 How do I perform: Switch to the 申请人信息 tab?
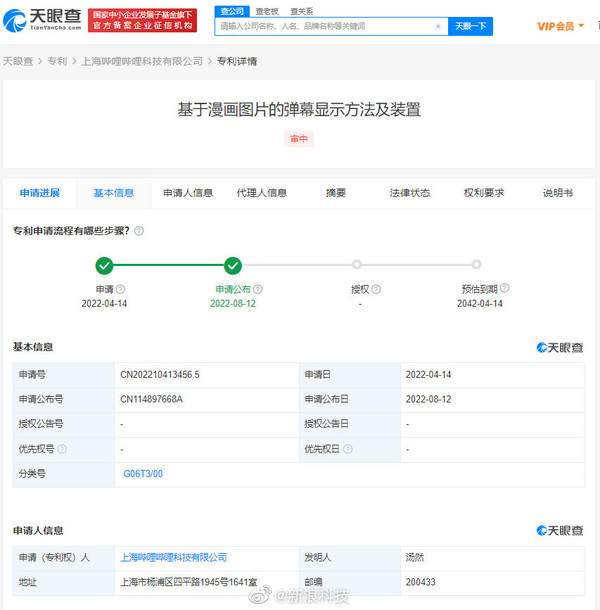[x=188, y=193]
